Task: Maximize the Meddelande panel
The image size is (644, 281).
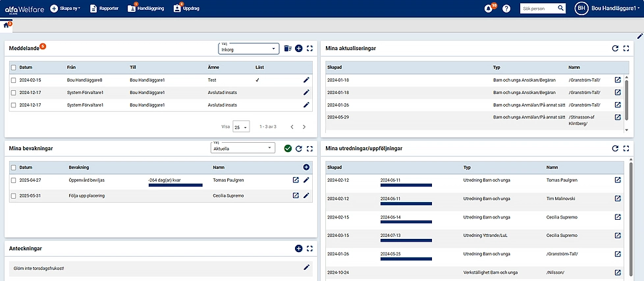Action: [x=309, y=48]
